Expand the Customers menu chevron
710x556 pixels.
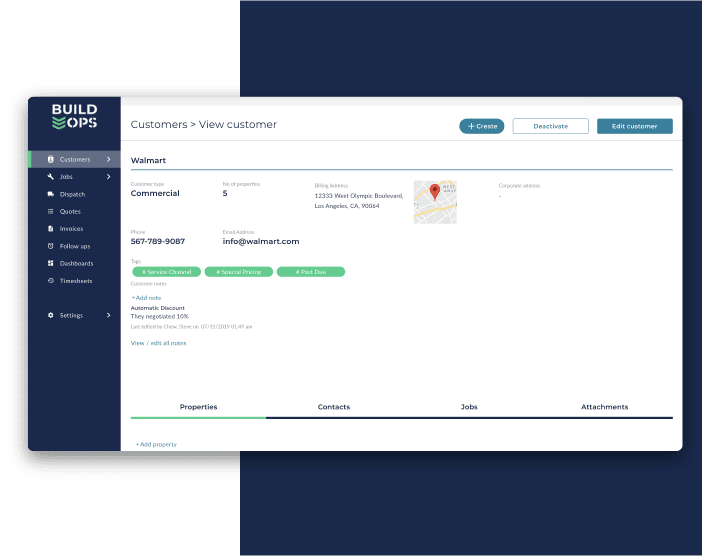coord(109,159)
